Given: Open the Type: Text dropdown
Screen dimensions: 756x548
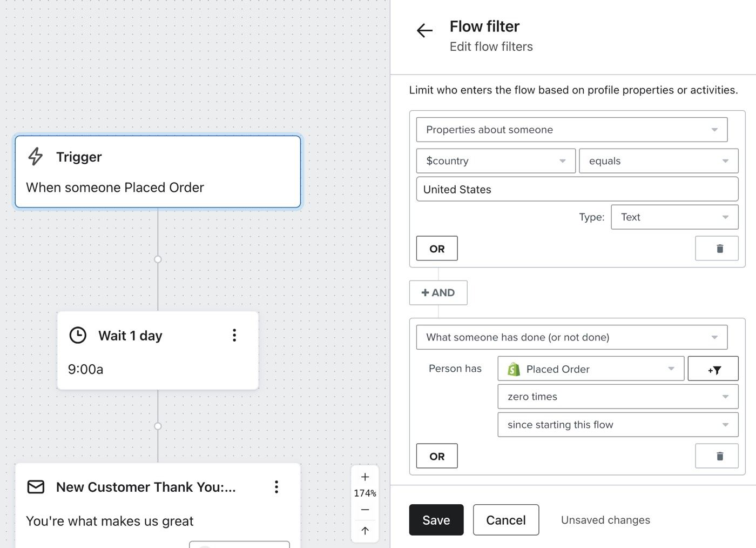Looking at the screenshot, I should coord(674,217).
